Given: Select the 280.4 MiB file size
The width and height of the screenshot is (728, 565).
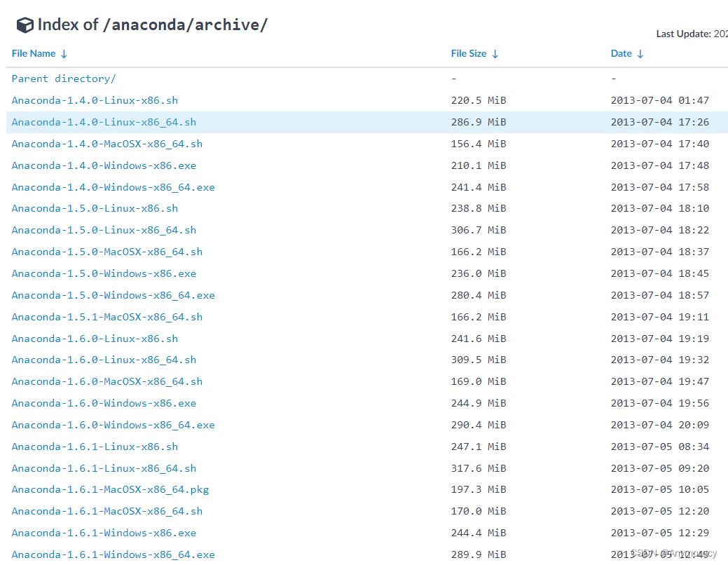Looking at the screenshot, I should pyautogui.click(x=479, y=295).
